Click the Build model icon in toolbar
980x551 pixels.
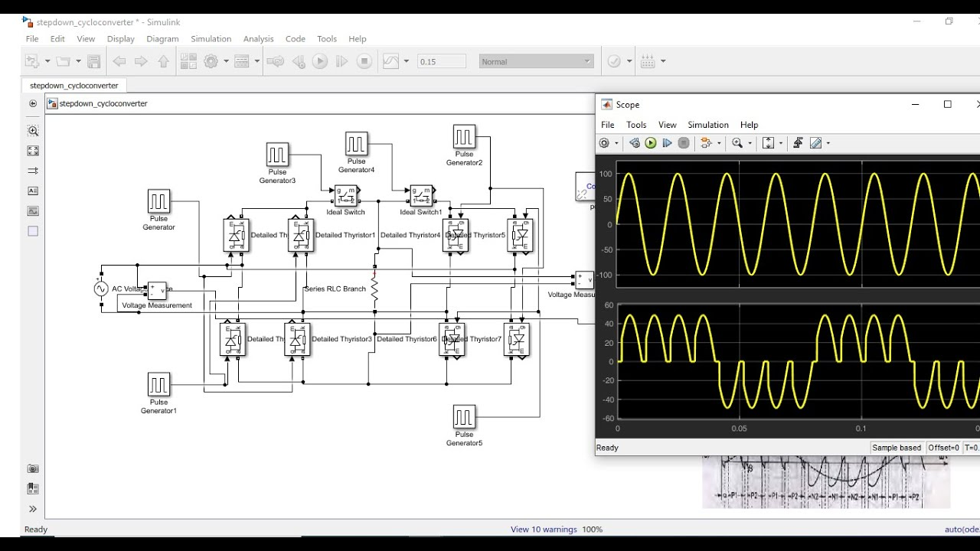[648, 61]
